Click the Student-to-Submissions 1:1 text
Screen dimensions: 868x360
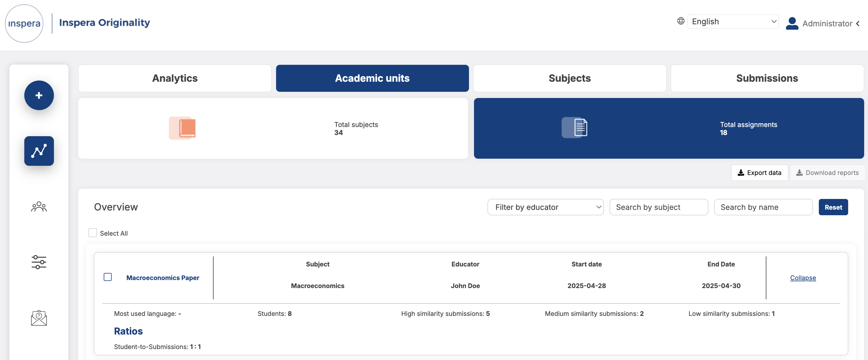click(x=157, y=347)
